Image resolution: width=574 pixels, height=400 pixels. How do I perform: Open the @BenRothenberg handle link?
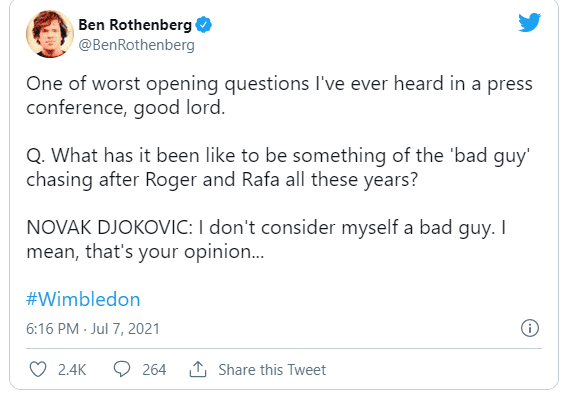[x=137, y=45]
